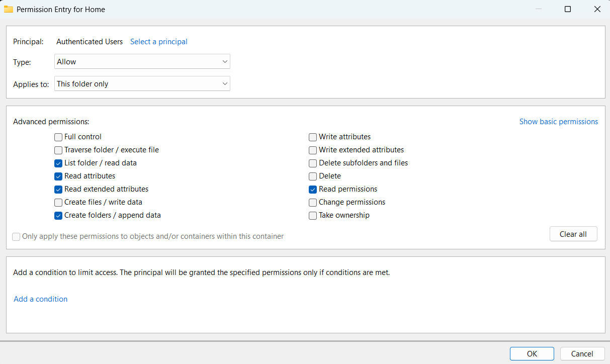The width and height of the screenshot is (610, 364).
Task: Click the condition description text
Action: click(x=202, y=272)
